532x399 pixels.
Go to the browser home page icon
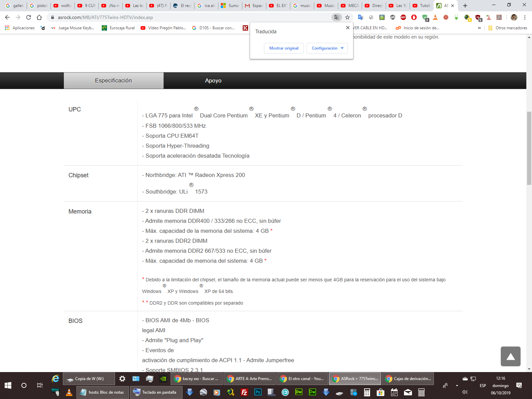click(x=39, y=17)
